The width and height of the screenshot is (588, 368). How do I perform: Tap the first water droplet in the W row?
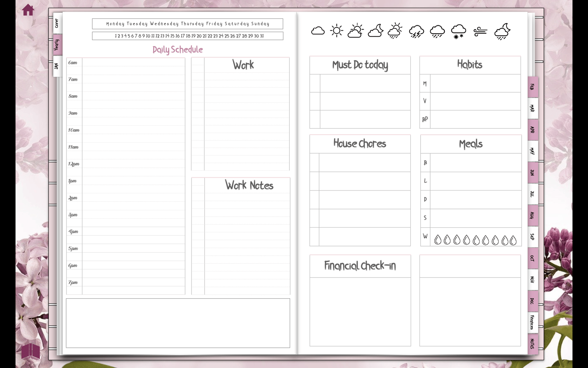coord(438,240)
